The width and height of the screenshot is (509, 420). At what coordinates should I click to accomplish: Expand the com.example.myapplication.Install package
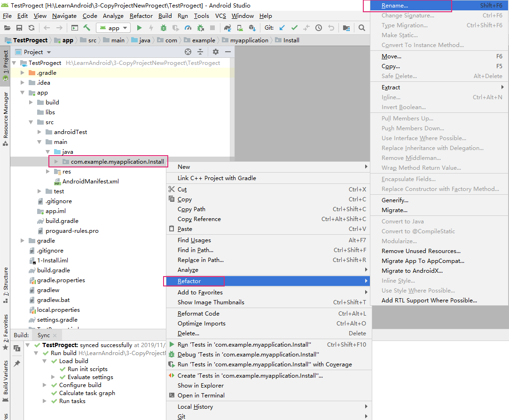[x=56, y=161]
